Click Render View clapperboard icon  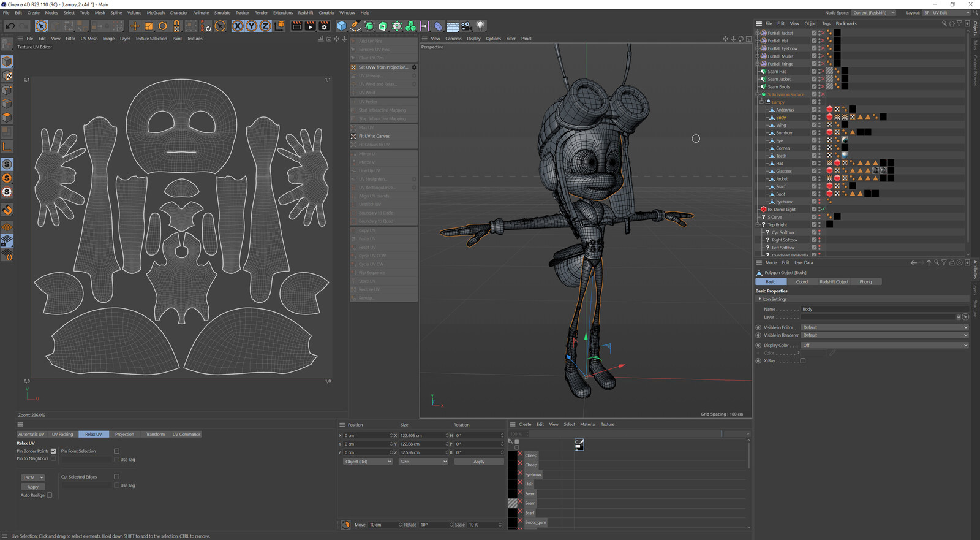(x=297, y=26)
